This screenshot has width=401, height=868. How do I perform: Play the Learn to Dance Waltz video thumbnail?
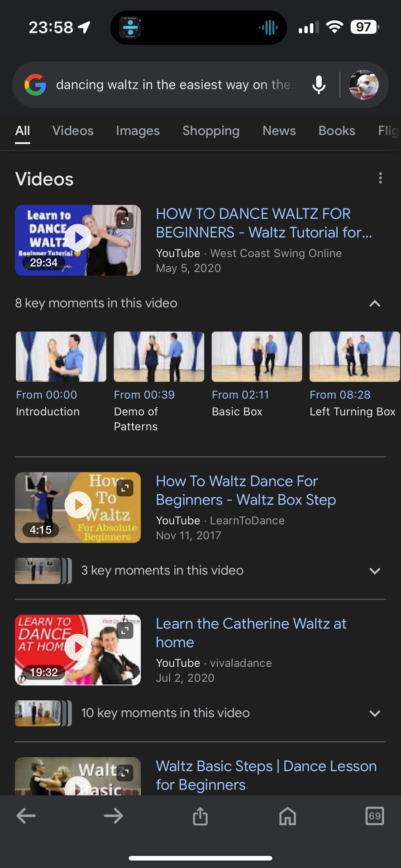click(x=78, y=240)
